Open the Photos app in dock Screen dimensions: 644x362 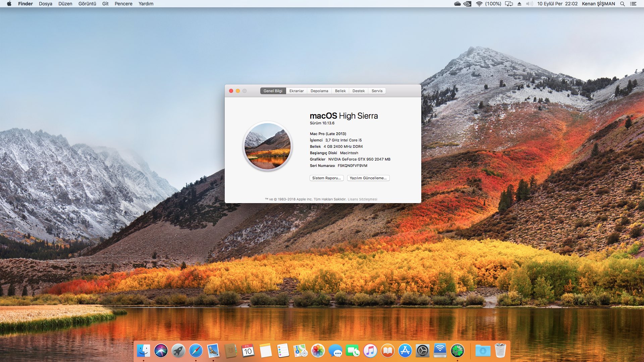pyautogui.click(x=318, y=351)
